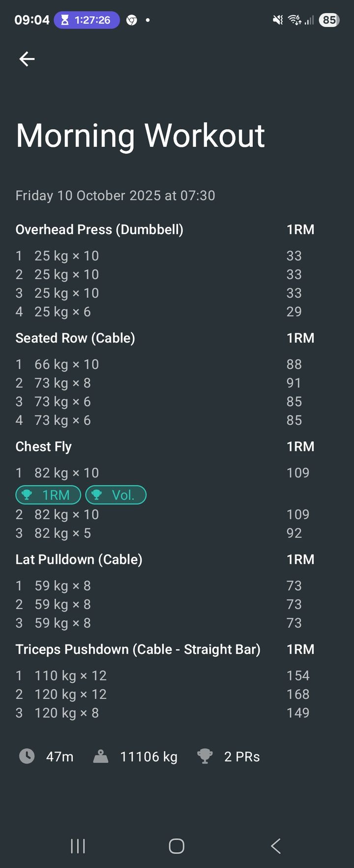
Task: Tap the 1RM trophy badge
Action: pos(48,495)
